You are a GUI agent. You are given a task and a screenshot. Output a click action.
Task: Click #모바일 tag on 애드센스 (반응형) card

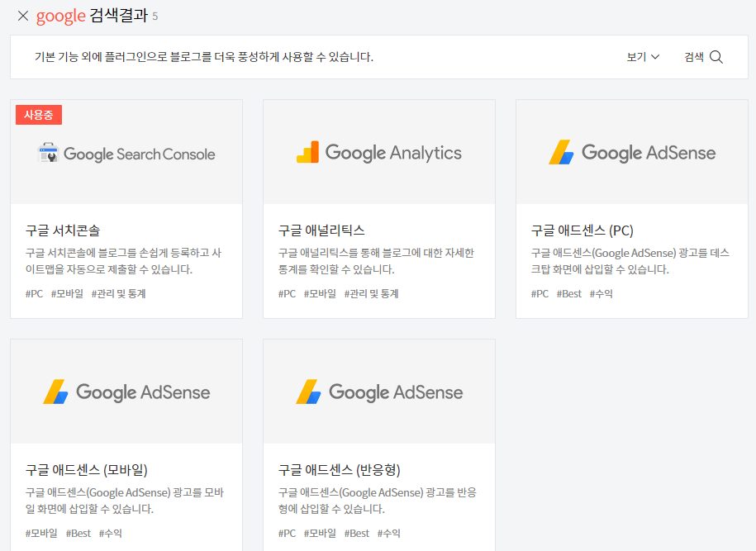coord(320,533)
